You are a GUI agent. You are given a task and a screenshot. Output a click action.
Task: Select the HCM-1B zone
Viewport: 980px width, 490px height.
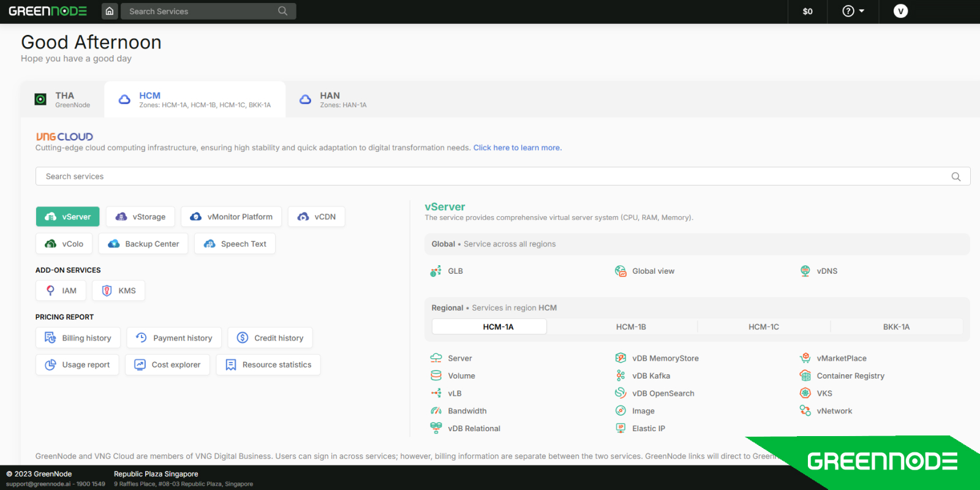[631, 327]
